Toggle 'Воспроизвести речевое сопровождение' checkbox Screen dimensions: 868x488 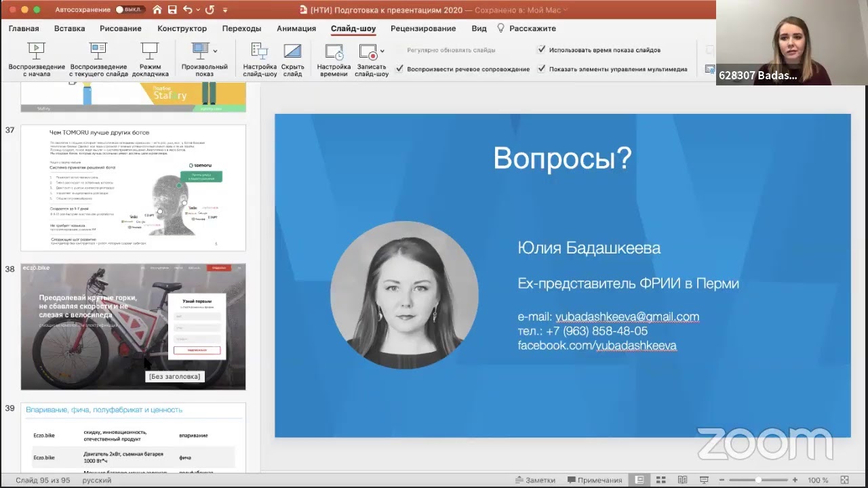pos(400,68)
